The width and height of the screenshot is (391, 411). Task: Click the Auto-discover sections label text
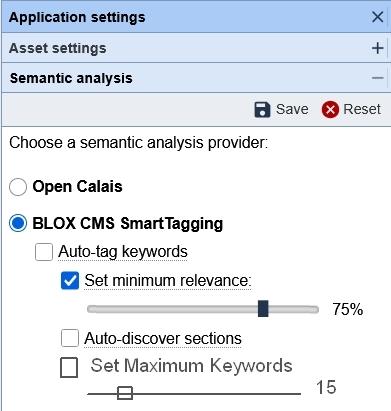[x=163, y=339]
